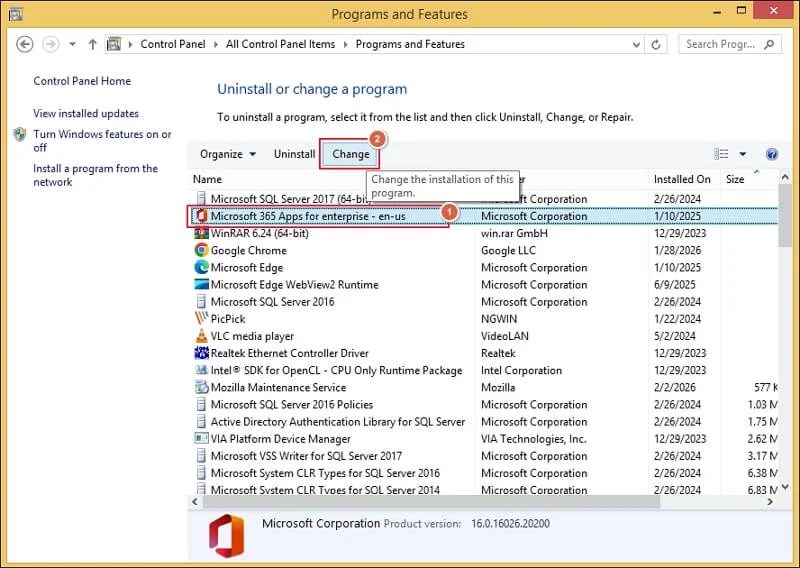
Task: Select the VLC media player cone icon
Action: tap(202, 336)
